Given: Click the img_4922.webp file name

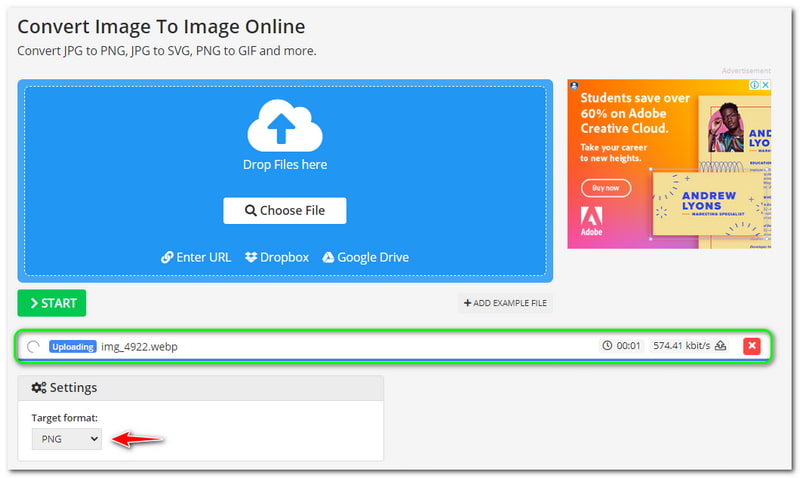Looking at the screenshot, I should coord(139,346).
